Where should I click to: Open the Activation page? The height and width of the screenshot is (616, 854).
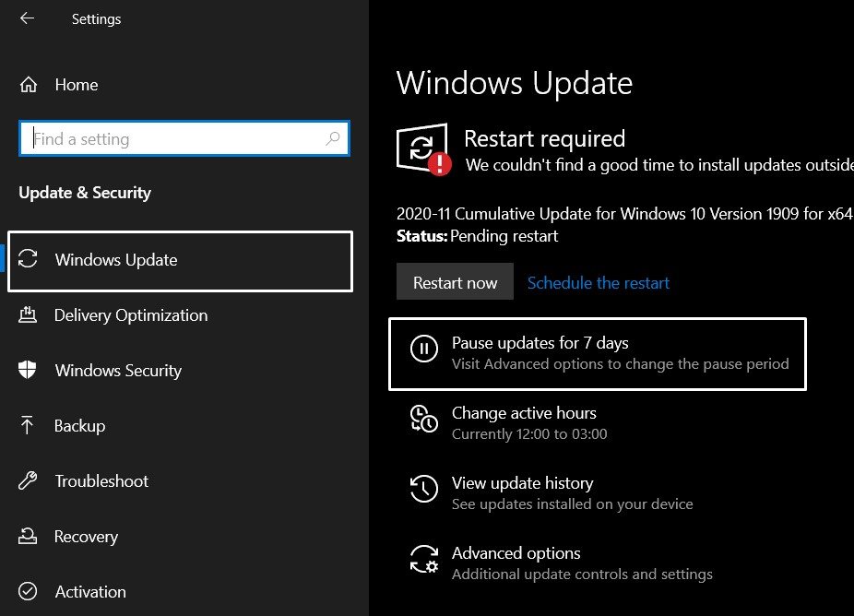click(x=90, y=592)
